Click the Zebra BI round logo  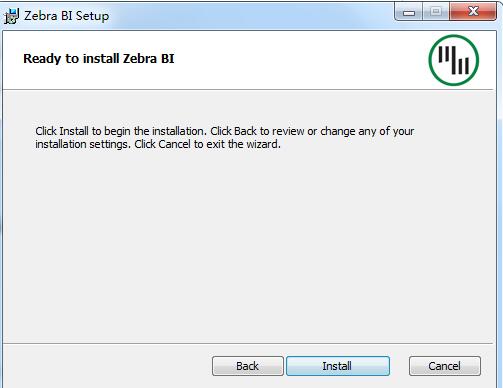tap(454, 60)
